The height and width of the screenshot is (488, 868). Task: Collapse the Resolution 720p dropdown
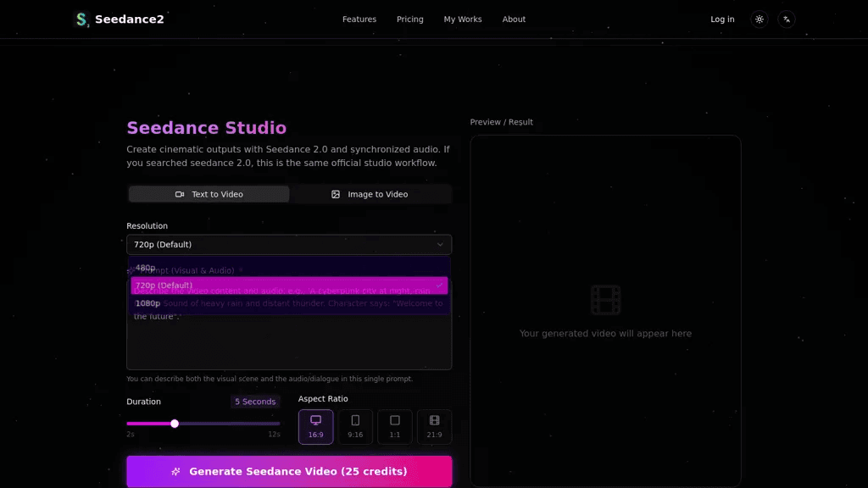click(x=289, y=245)
